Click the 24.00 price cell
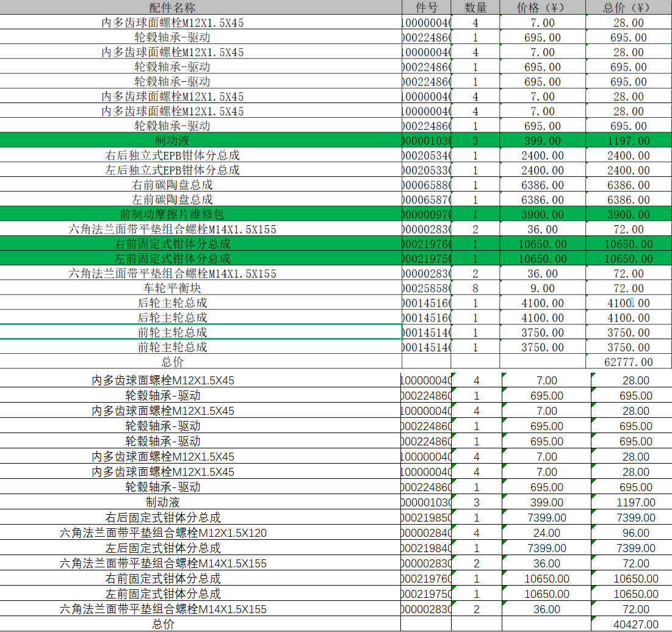The width and height of the screenshot is (672, 632). click(546, 533)
